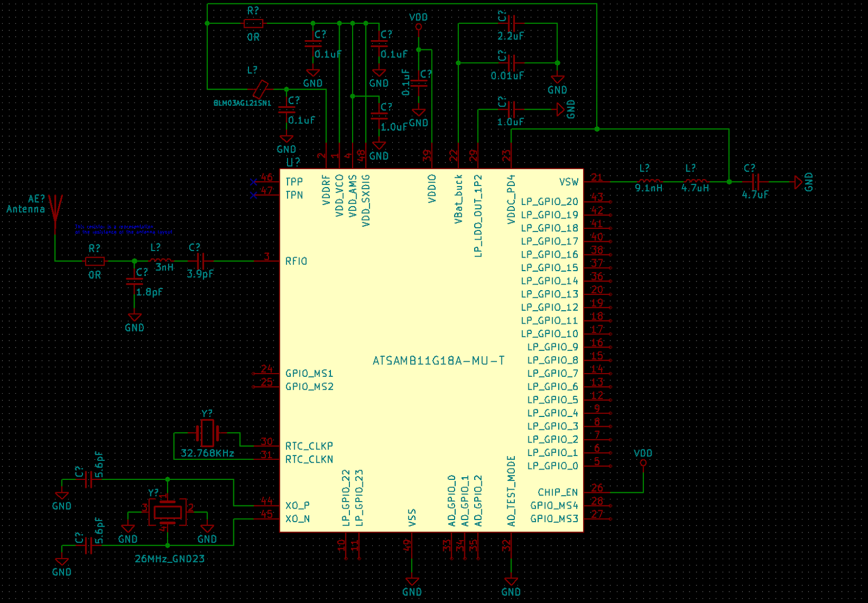The width and height of the screenshot is (868, 603).
Task: Click the 26MHz crystal symbol
Action: pyautogui.click(x=168, y=512)
